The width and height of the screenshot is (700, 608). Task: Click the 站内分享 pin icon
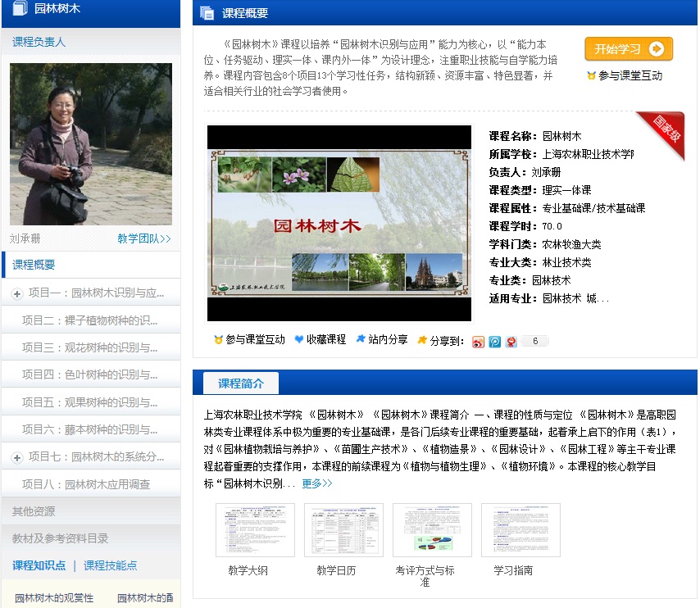tap(361, 339)
